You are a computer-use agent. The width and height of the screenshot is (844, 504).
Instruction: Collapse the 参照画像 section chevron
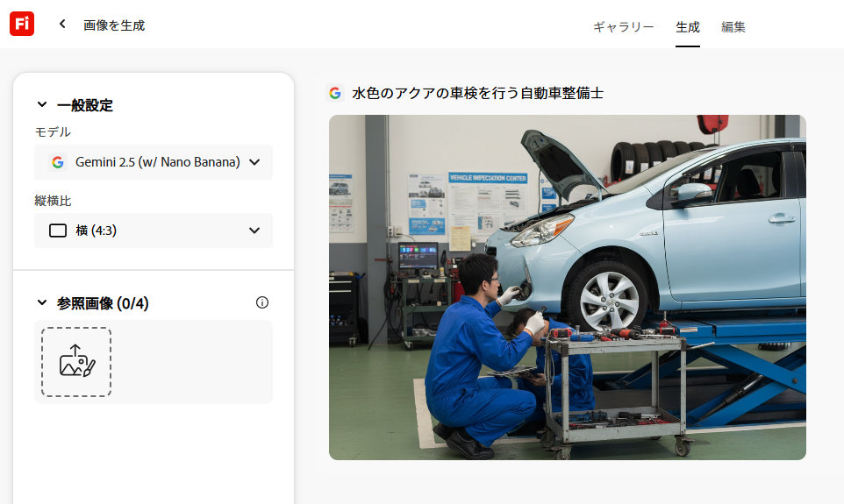click(41, 303)
